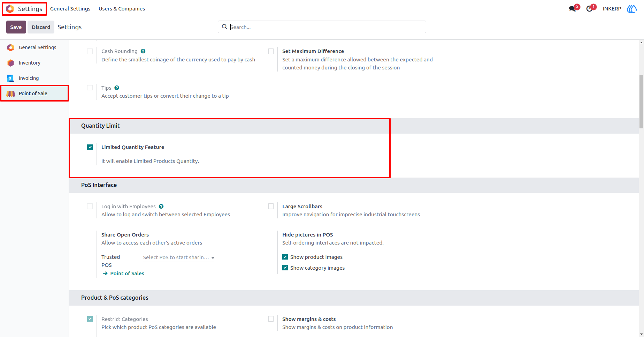Viewport: 644px width, 337px height.
Task: Open the Users & Companies menu
Action: pos(122,9)
